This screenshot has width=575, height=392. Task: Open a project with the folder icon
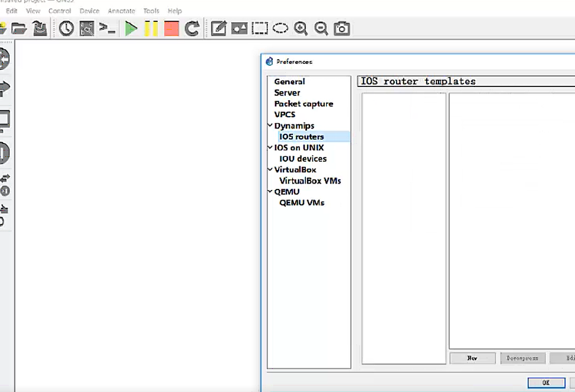[19, 28]
